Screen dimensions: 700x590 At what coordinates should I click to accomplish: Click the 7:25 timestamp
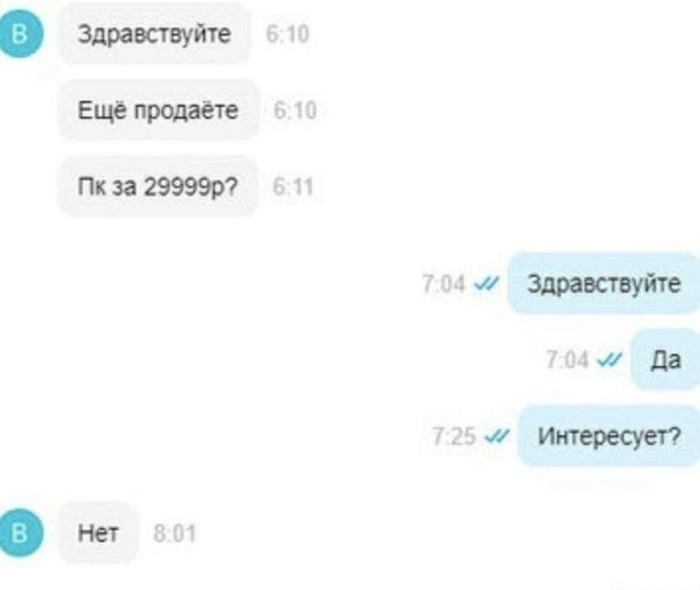454,436
